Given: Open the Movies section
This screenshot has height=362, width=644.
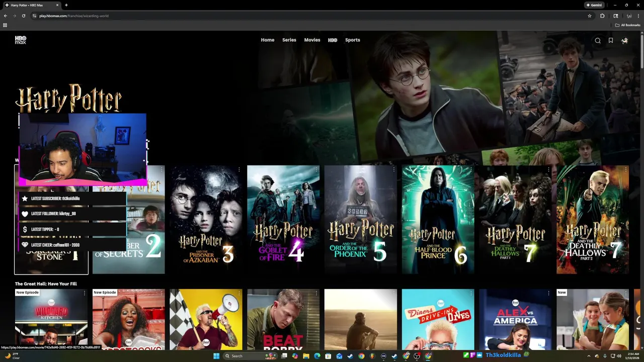Looking at the screenshot, I should click(x=312, y=40).
